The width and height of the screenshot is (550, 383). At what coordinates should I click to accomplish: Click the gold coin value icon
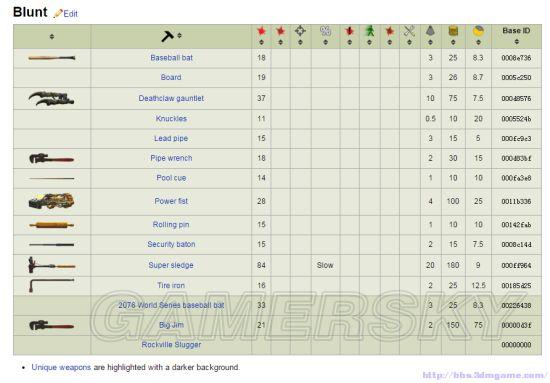point(478,31)
